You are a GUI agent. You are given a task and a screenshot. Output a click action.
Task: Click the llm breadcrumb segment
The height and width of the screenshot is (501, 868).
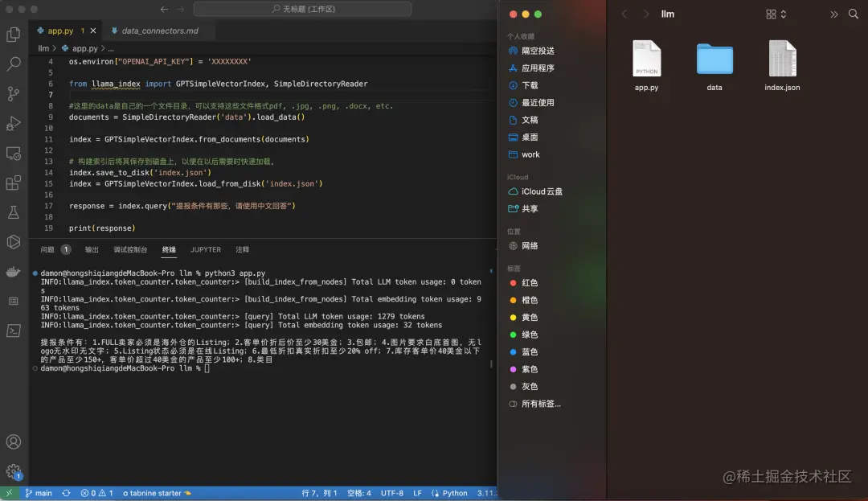43,48
